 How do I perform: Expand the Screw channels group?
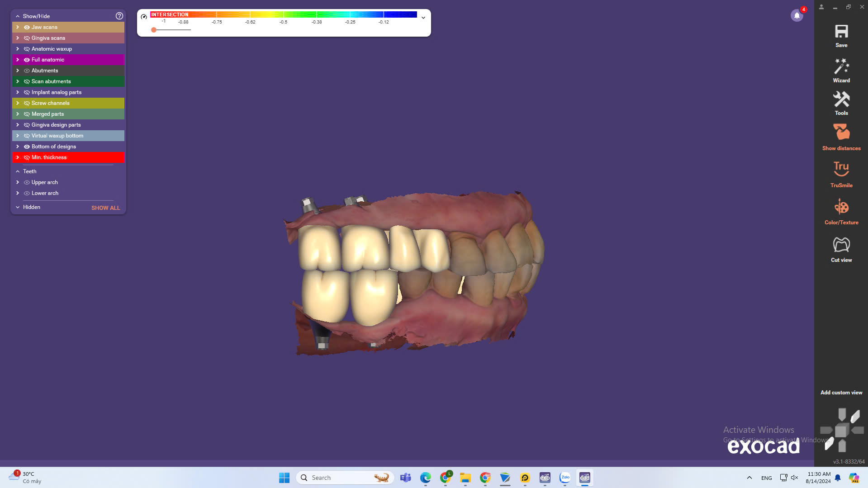pos(18,103)
